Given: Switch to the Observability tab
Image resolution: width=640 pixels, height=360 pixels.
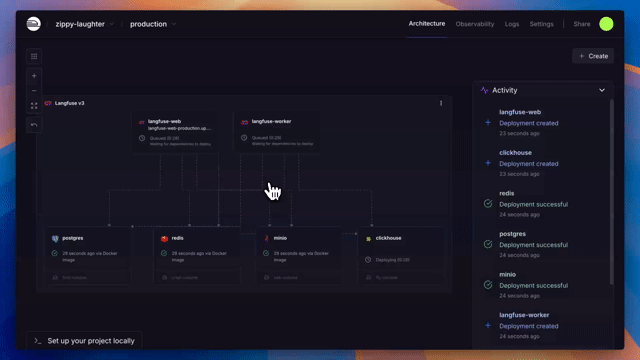Looking at the screenshot, I should [475, 24].
